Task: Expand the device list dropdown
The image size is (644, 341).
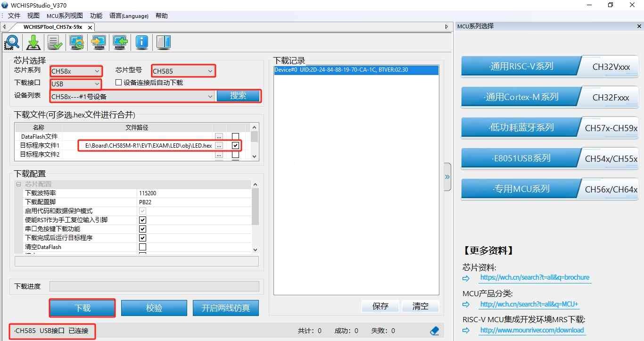Action: coord(132,96)
